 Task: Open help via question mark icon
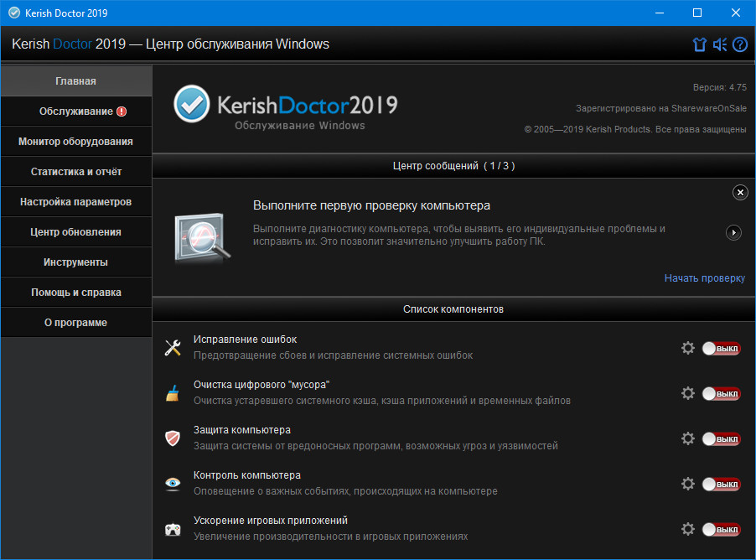click(x=739, y=44)
